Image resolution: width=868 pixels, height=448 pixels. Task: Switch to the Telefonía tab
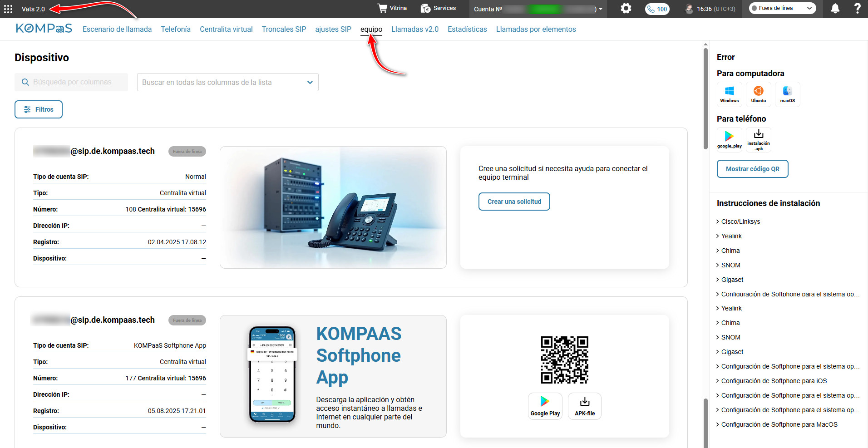(x=176, y=29)
